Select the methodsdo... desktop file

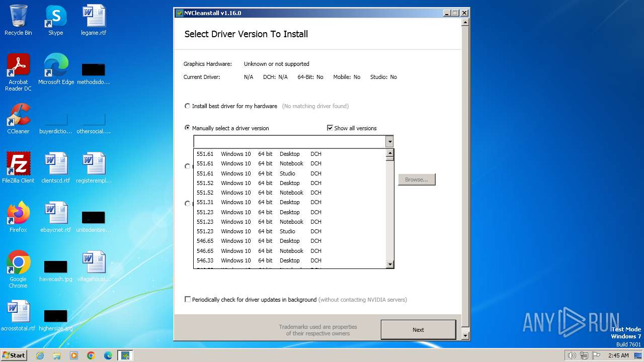pyautogui.click(x=94, y=74)
